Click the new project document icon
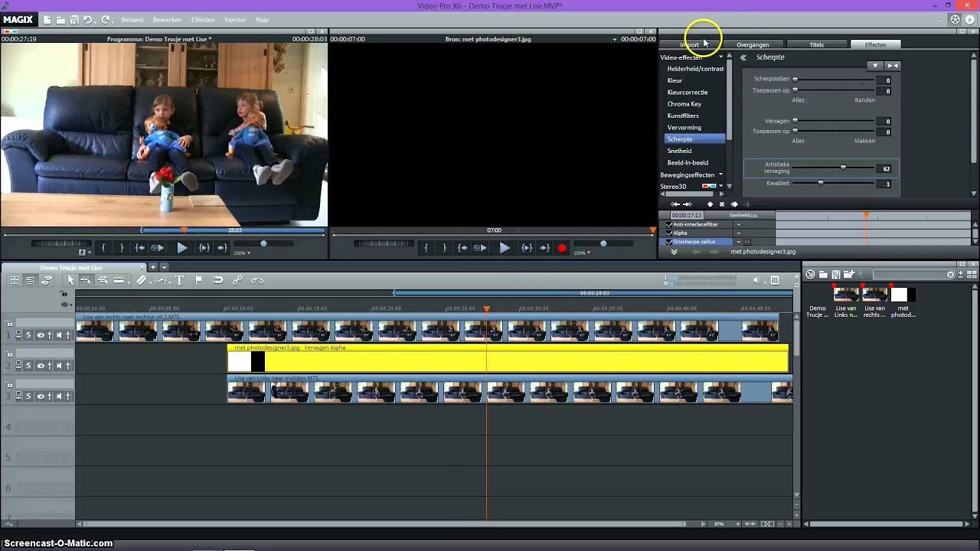The width and height of the screenshot is (980, 551). pyautogui.click(x=47, y=20)
